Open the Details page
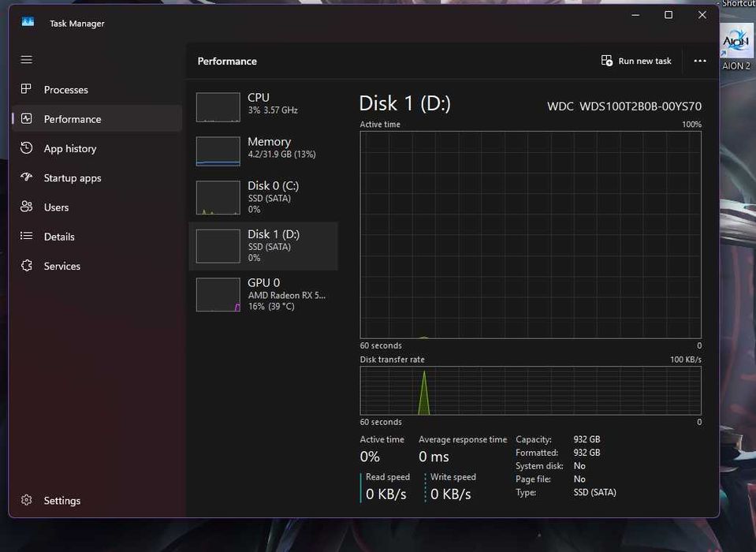The image size is (756, 552). pos(97,237)
